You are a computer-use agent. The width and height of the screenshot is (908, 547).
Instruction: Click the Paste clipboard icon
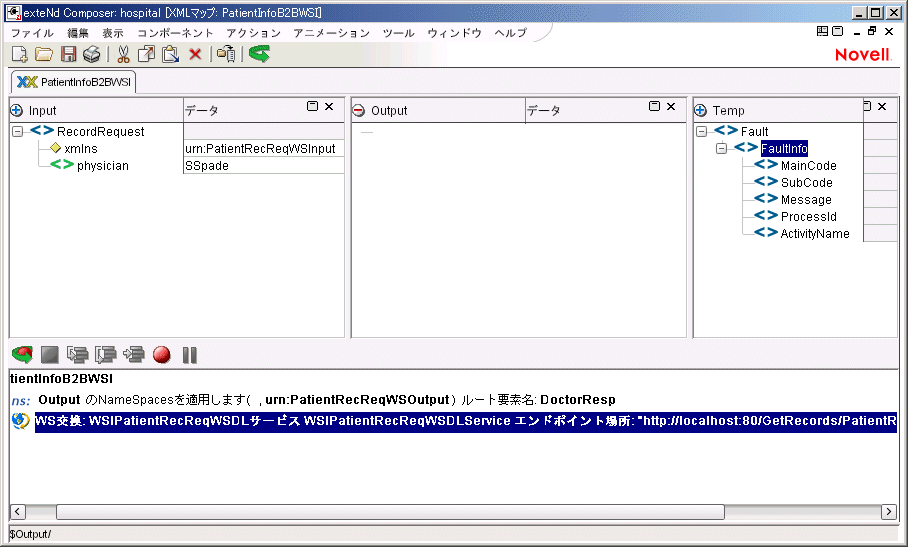[x=170, y=54]
